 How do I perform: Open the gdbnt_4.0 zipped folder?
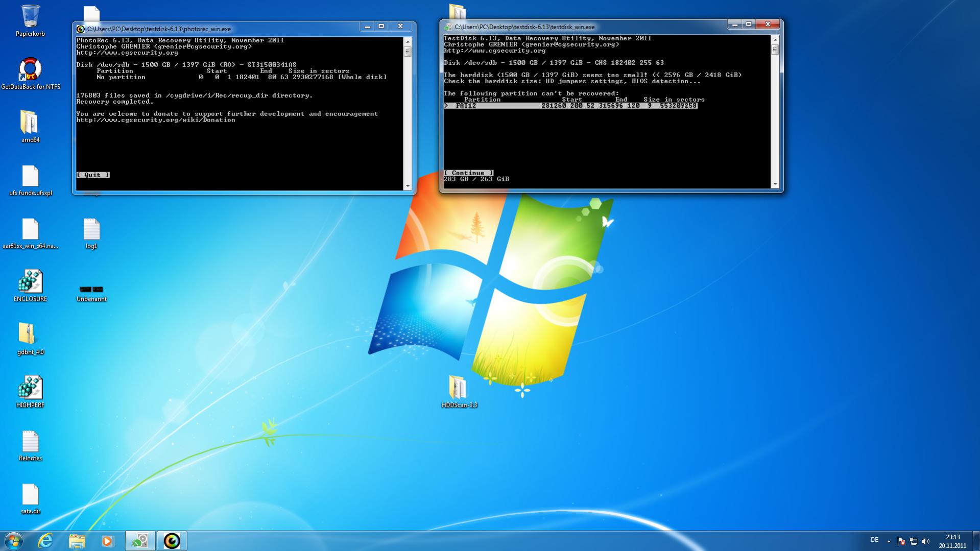30,339
